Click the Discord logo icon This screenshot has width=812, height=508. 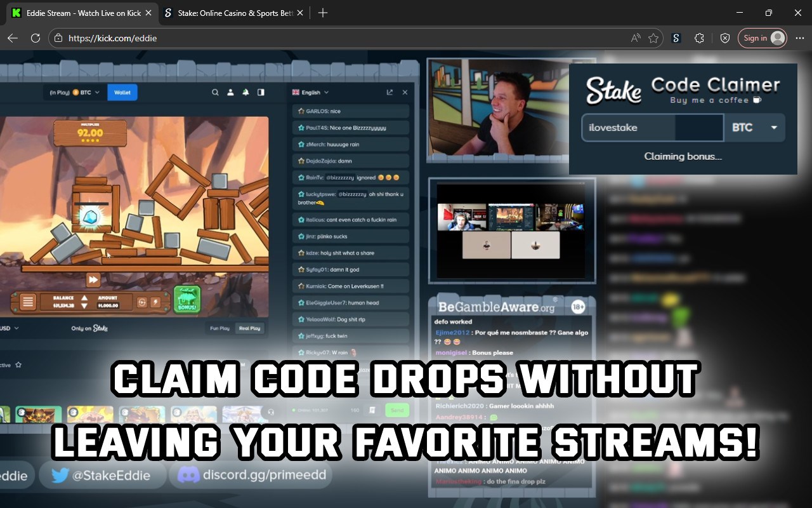coord(188,475)
